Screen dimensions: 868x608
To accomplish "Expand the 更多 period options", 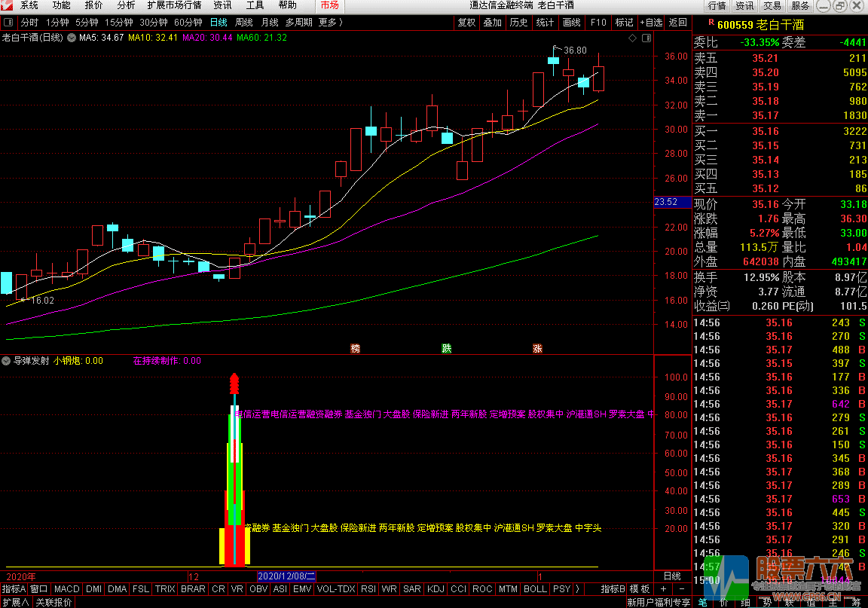I will click(329, 23).
